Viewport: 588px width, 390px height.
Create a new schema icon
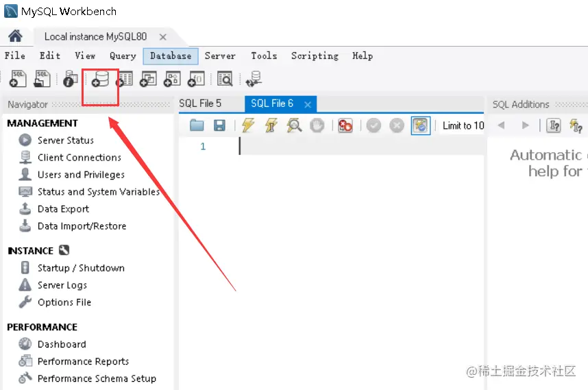coord(100,78)
